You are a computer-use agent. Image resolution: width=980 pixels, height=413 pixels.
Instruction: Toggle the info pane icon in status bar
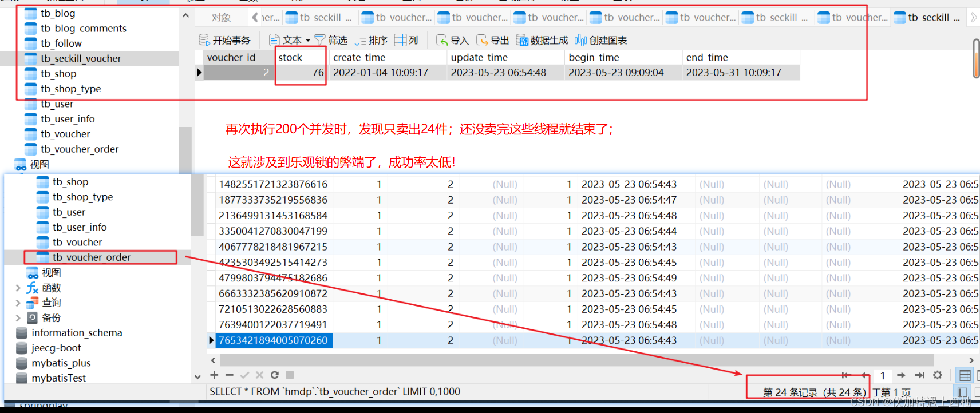click(x=962, y=392)
